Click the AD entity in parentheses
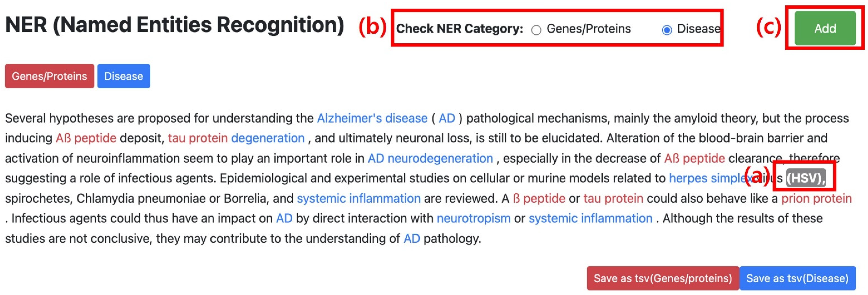868x295 pixels. coord(447,118)
